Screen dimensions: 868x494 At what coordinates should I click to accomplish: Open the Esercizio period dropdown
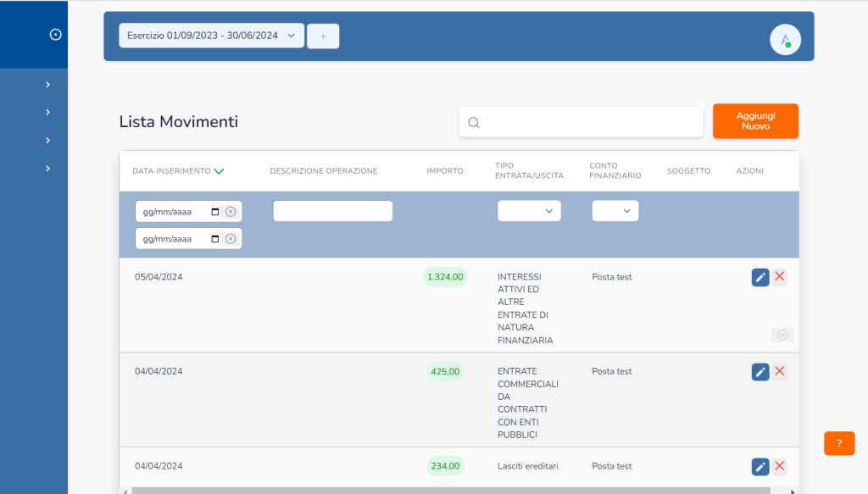(211, 36)
